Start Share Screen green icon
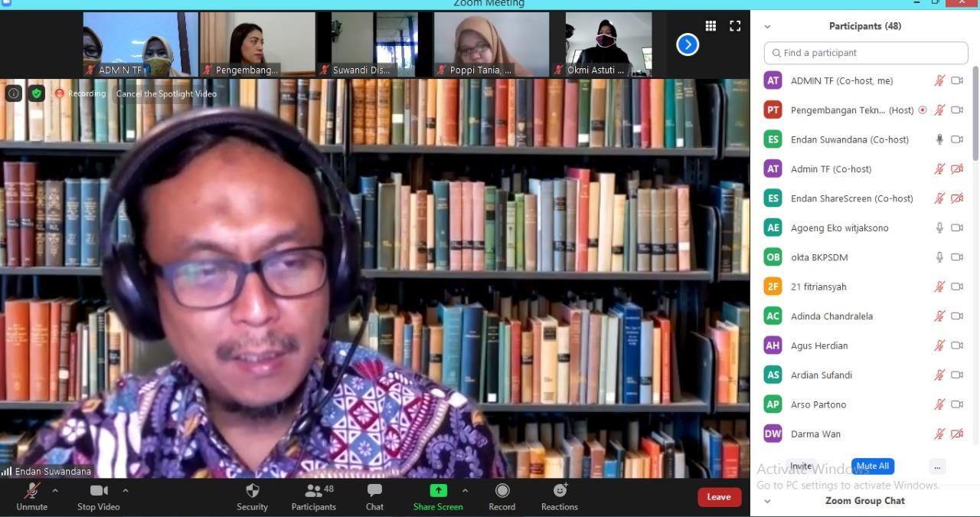 point(438,490)
